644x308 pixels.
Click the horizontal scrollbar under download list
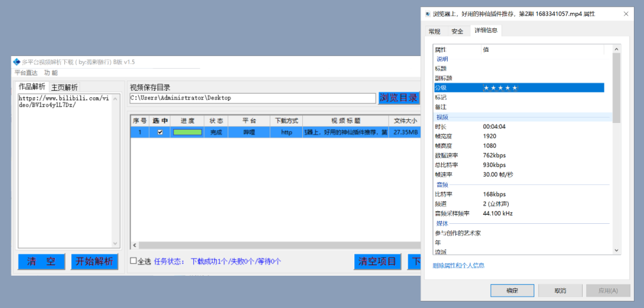[x=279, y=245]
